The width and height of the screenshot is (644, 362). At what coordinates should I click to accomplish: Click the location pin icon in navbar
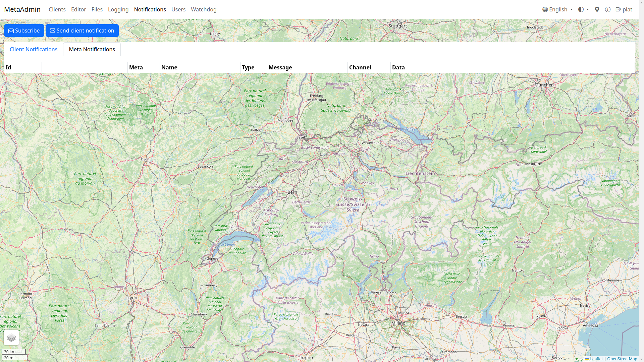[597, 9]
